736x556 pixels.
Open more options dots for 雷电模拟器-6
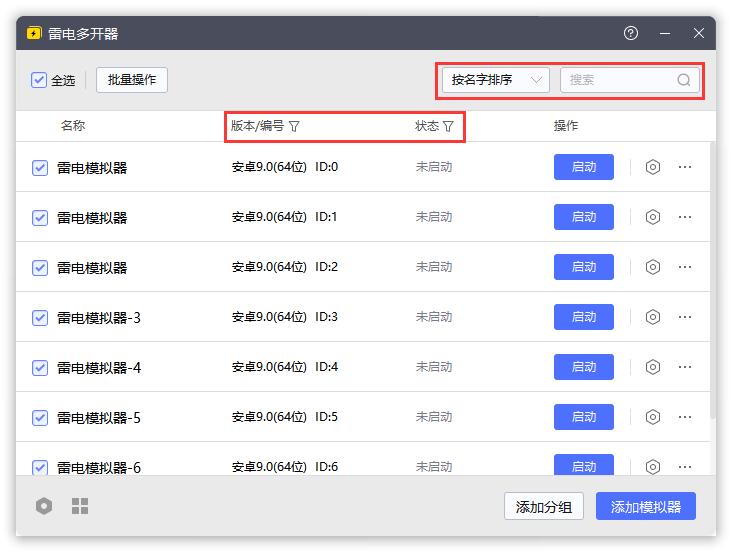(685, 467)
